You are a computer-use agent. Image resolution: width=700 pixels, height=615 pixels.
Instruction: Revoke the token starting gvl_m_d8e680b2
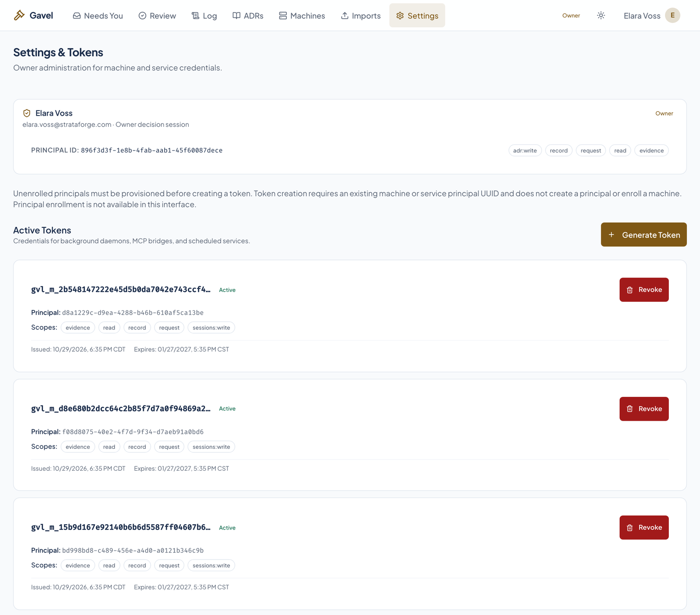[644, 409]
